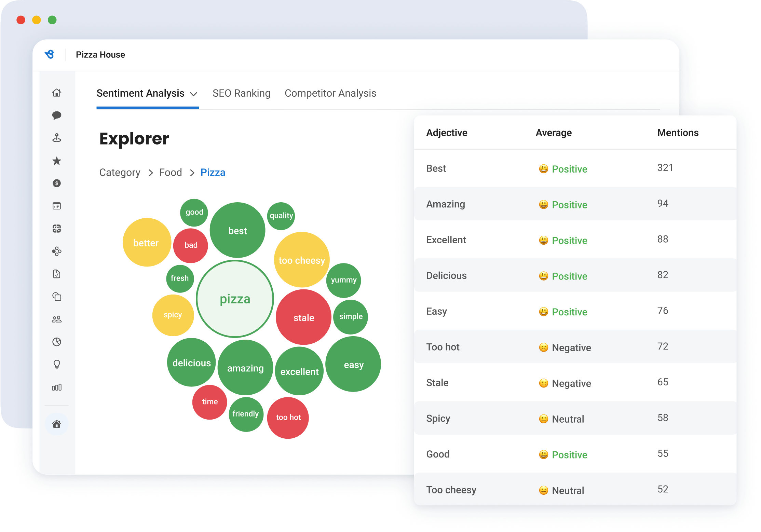761x532 pixels.
Task: Click the Pizza breadcrumb link
Action: point(213,172)
